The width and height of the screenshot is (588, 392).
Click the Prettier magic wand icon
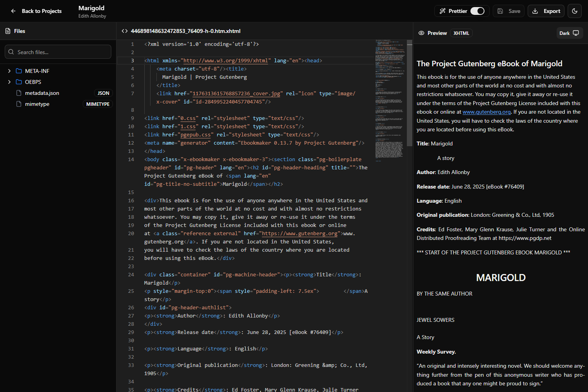(443, 11)
